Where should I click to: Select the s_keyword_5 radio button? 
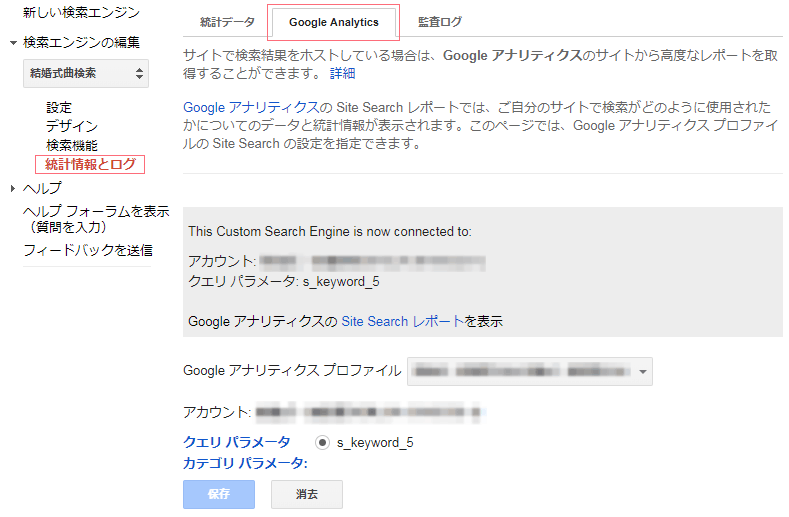click(x=322, y=442)
